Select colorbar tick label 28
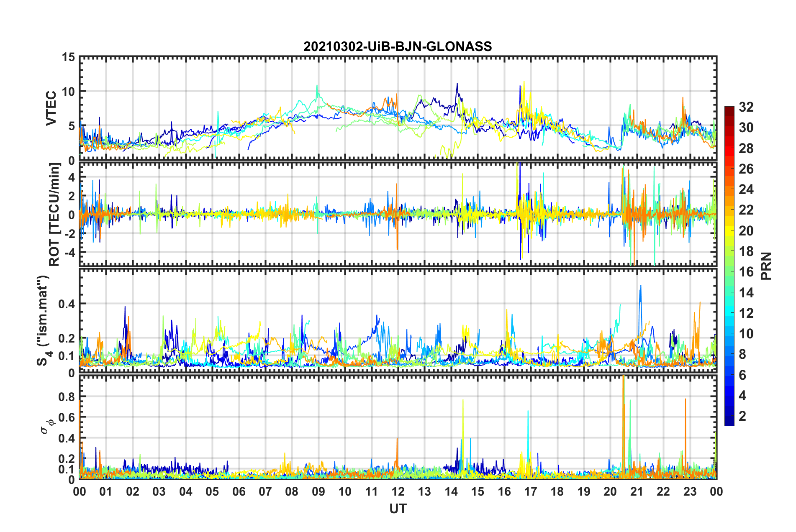The image size is (796, 532). (x=746, y=148)
